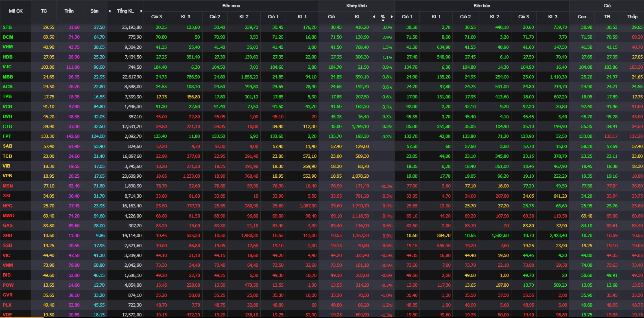
Task: Open the MBB stock symbol
Action: click(8, 77)
